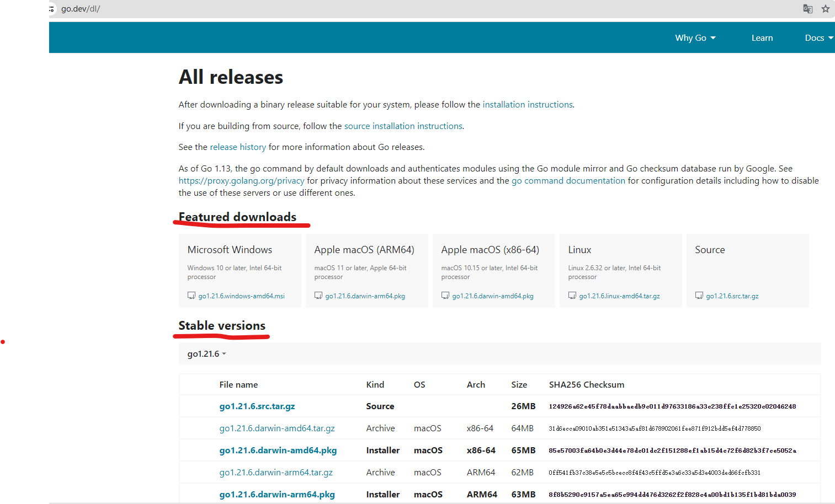Click download icon in Apple macOS (x86-64) card

click(445, 296)
